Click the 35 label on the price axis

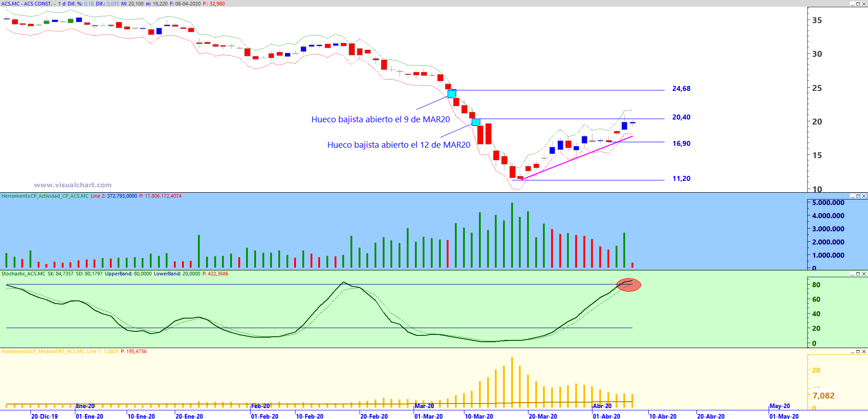817,20
